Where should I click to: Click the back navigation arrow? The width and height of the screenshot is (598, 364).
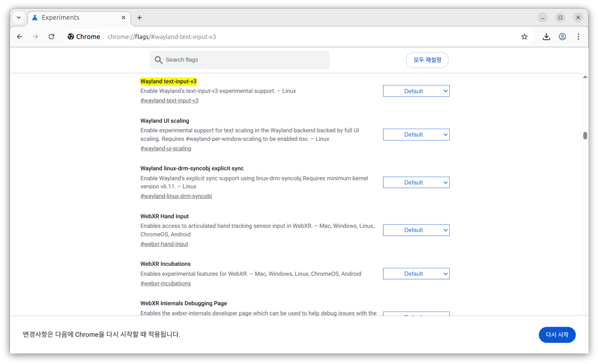[x=20, y=37]
